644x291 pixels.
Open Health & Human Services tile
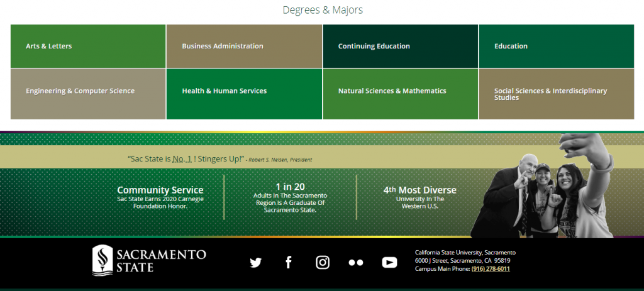click(244, 94)
